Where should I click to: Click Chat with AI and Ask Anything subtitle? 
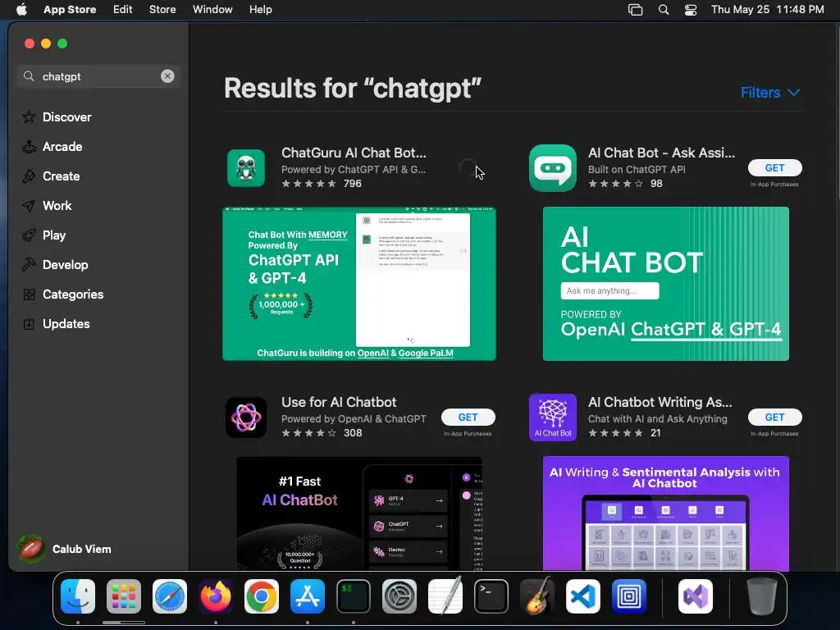pyautogui.click(x=657, y=419)
